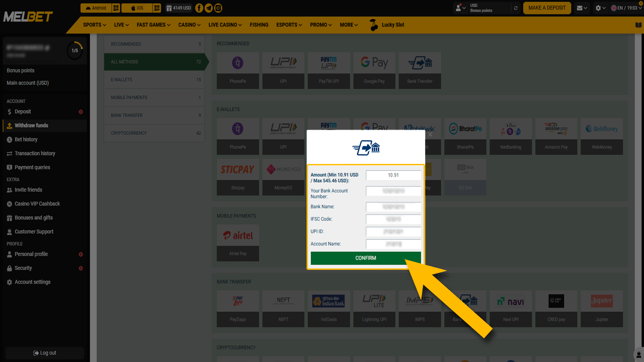644x362 pixels.
Task: Open Transaction history from the sidebar
Action: pos(35,153)
